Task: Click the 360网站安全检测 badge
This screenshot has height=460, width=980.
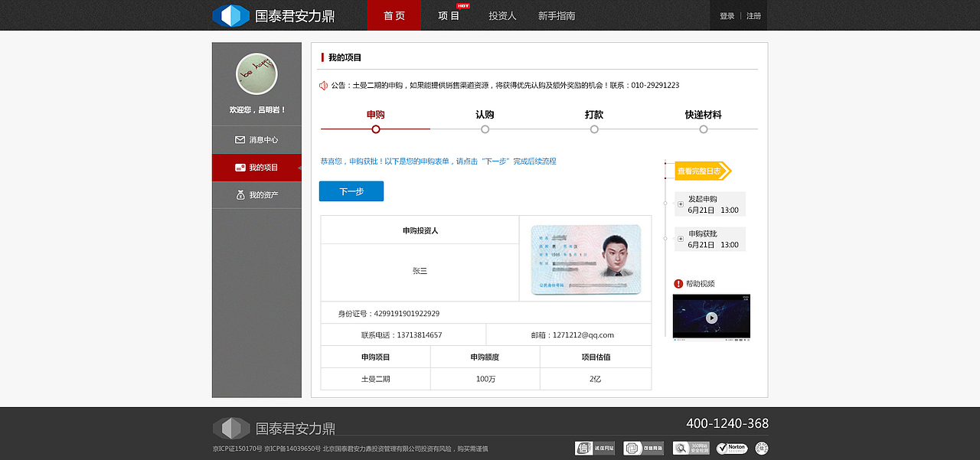Action: click(x=692, y=449)
